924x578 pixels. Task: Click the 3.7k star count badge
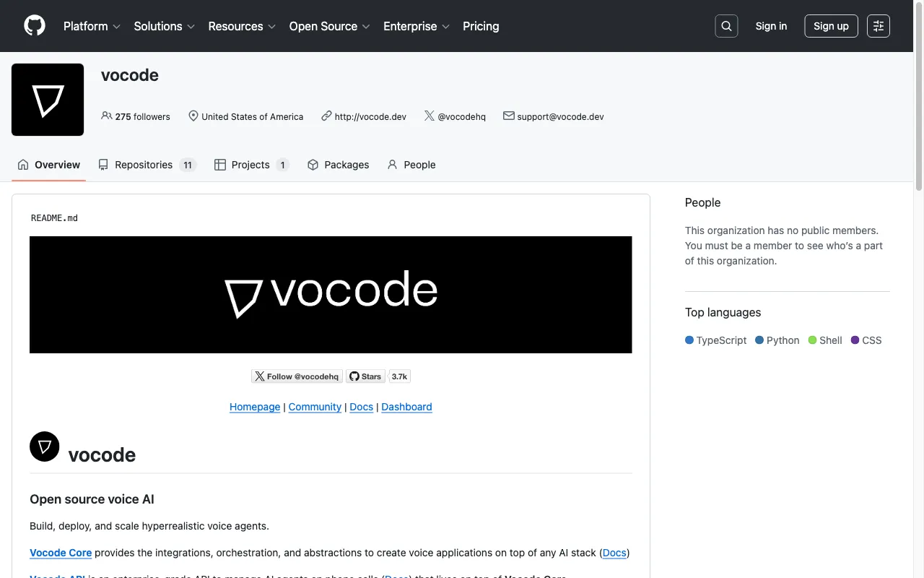(399, 376)
